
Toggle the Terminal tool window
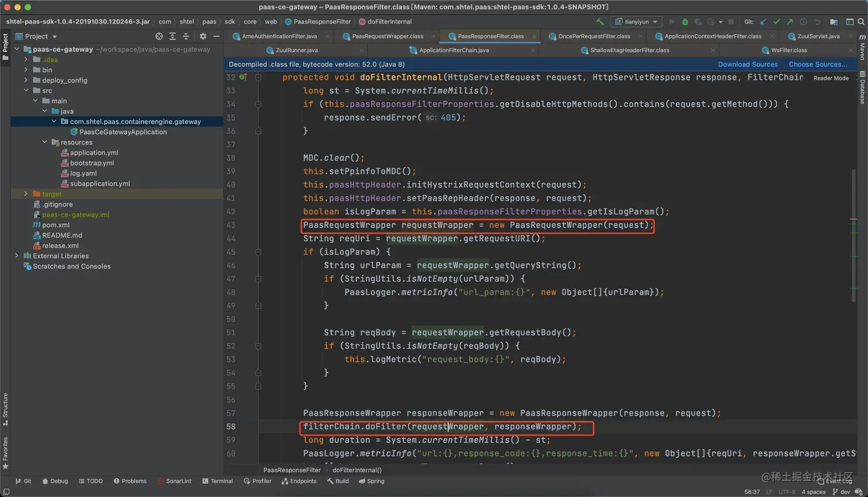tap(218, 481)
